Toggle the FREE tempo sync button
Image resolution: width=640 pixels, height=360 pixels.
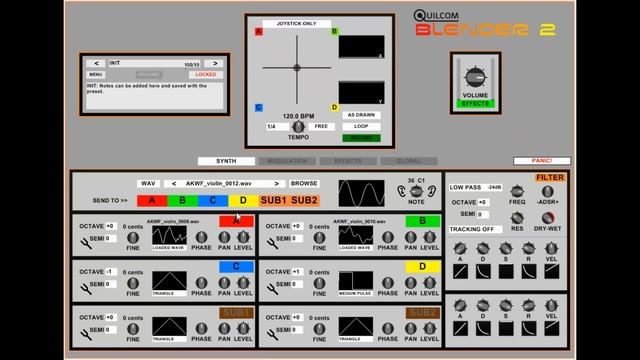coord(321,127)
